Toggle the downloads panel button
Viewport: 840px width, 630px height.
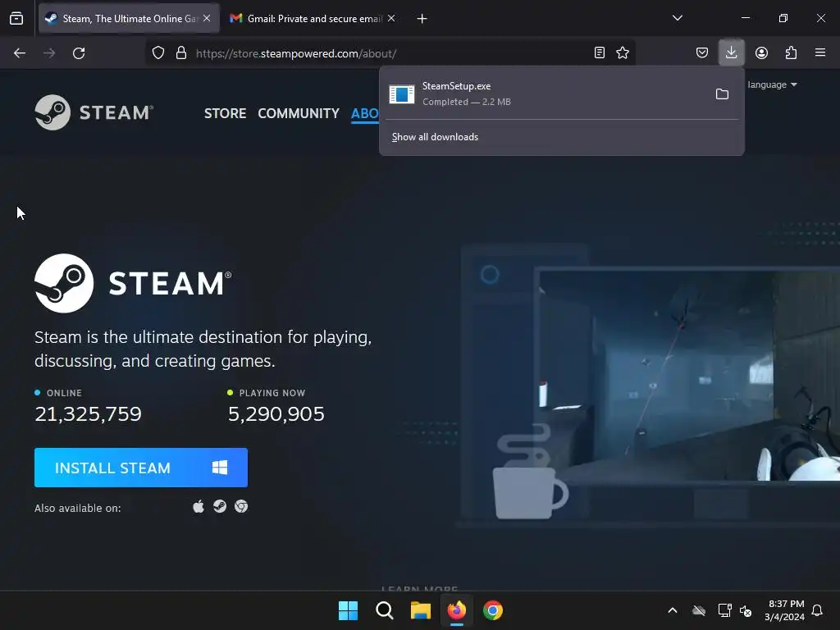tap(731, 52)
